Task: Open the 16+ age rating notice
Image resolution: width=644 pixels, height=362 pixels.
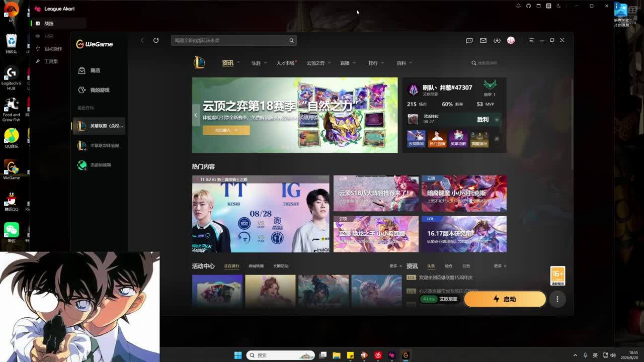Action: 557,276
